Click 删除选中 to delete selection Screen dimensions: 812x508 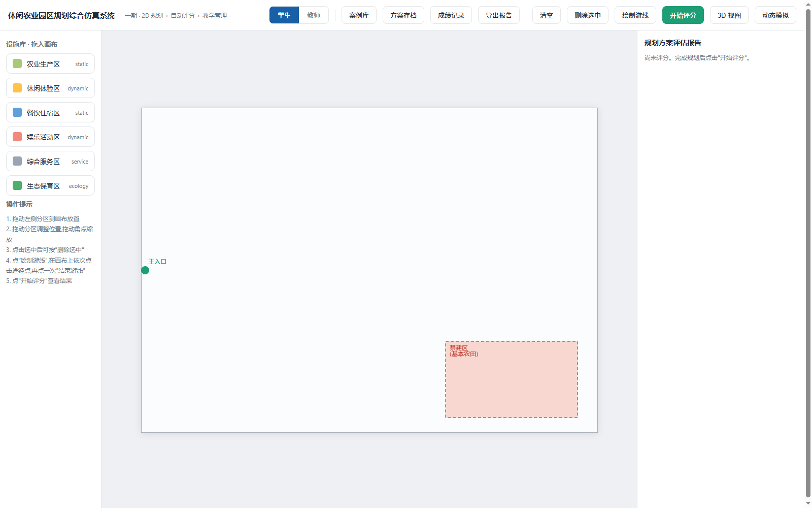[588, 15]
